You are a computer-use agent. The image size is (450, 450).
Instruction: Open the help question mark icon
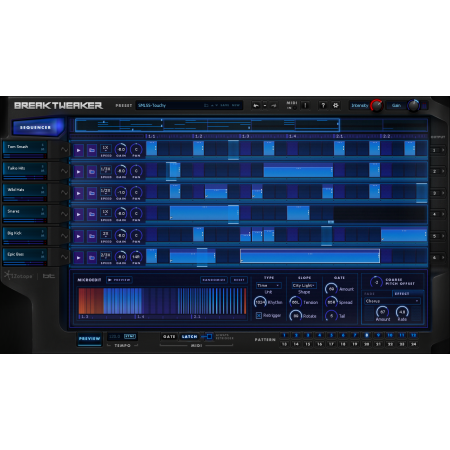pyautogui.click(x=323, y=106)
